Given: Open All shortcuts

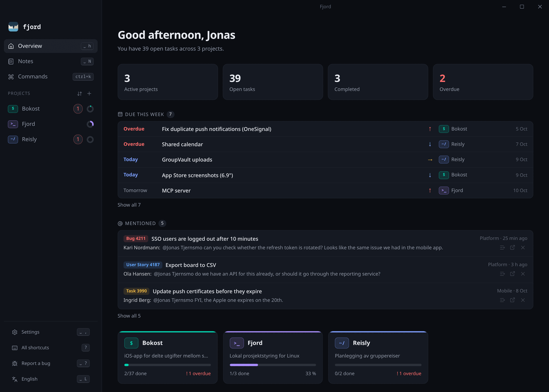Looking at the screenshot, I should click(x=51, y=348).
